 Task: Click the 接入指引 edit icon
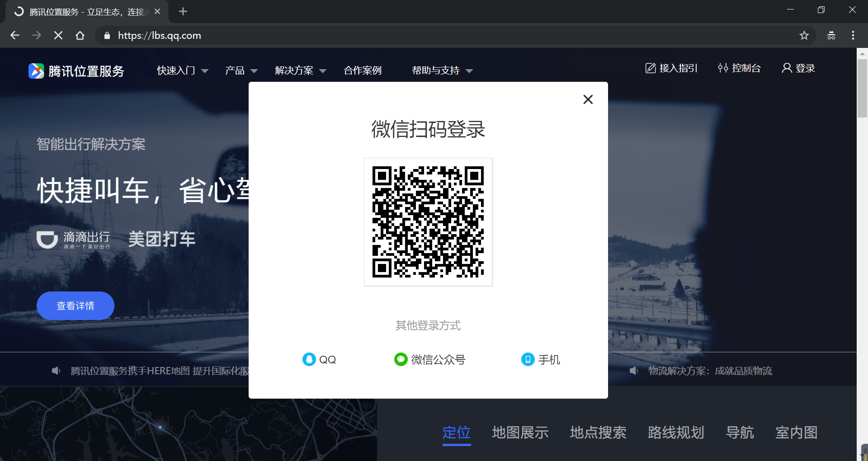tap(650, 68)
